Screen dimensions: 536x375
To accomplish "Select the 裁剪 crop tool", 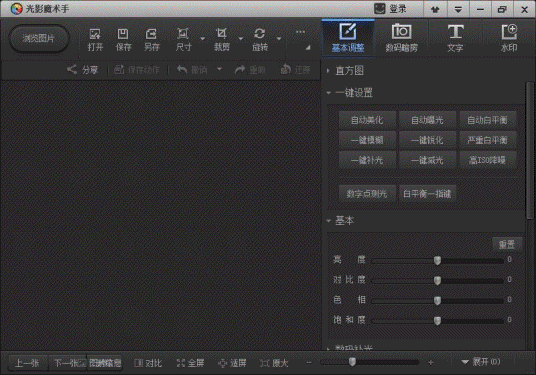I will 222,39.
